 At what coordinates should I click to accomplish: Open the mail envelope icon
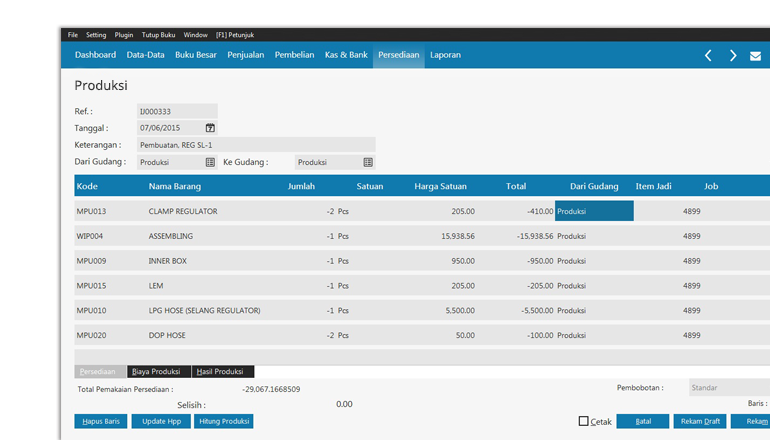(755, 56)
